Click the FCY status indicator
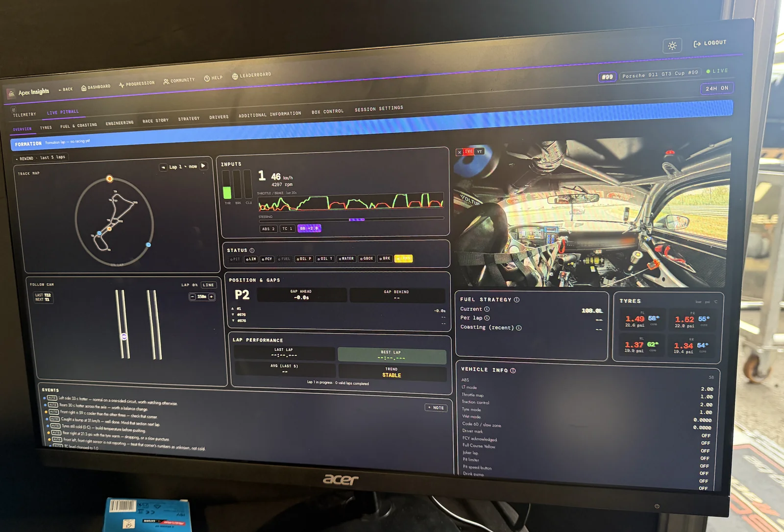This screenshot has width=784, height=532. coord(267,259)
